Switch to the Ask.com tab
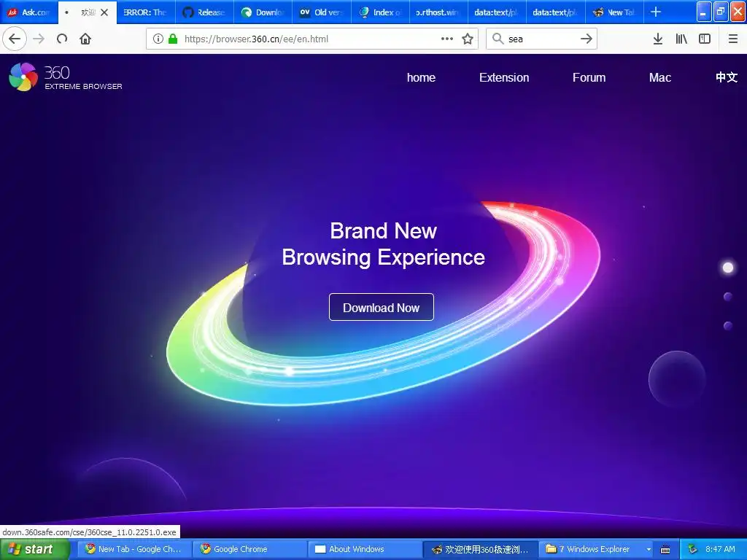Viewport: 747px width, 560px height. 29,12
